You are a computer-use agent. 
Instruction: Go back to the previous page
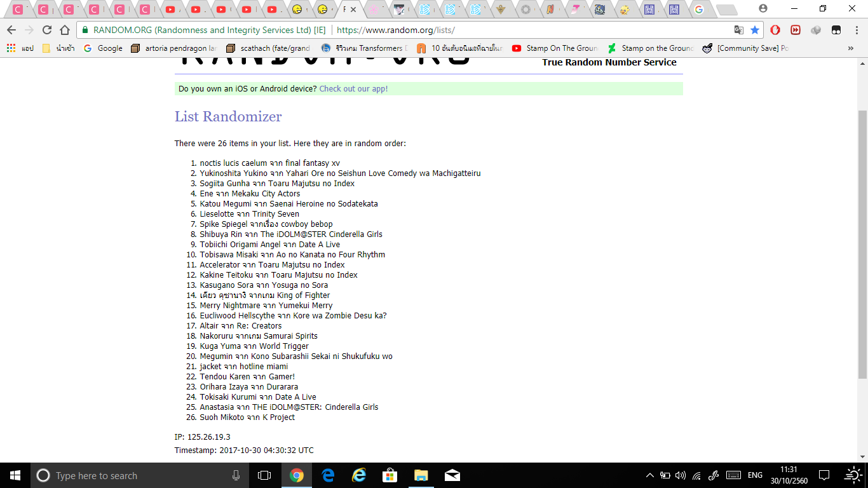click(x=11, y=30)
